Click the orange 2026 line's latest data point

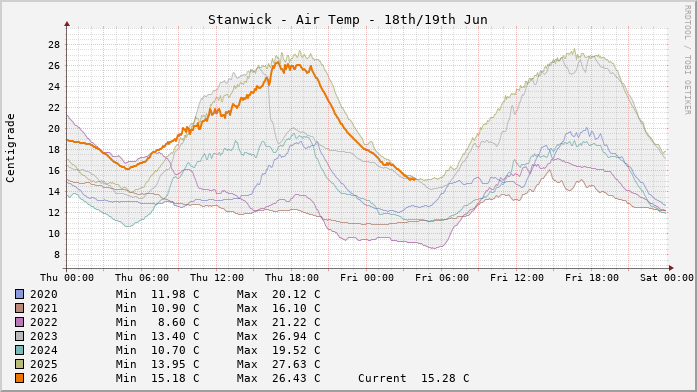coord(415,179)
